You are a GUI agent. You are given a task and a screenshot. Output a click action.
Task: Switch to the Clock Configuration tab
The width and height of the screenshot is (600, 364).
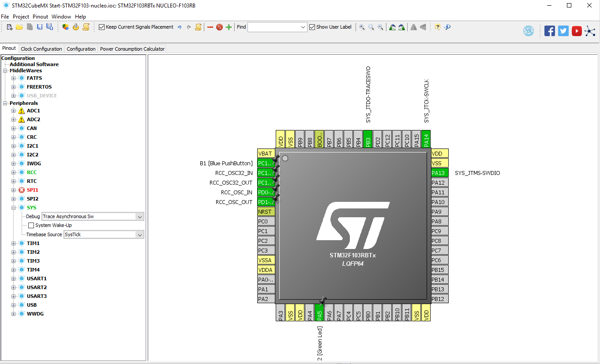click(41, 49)
